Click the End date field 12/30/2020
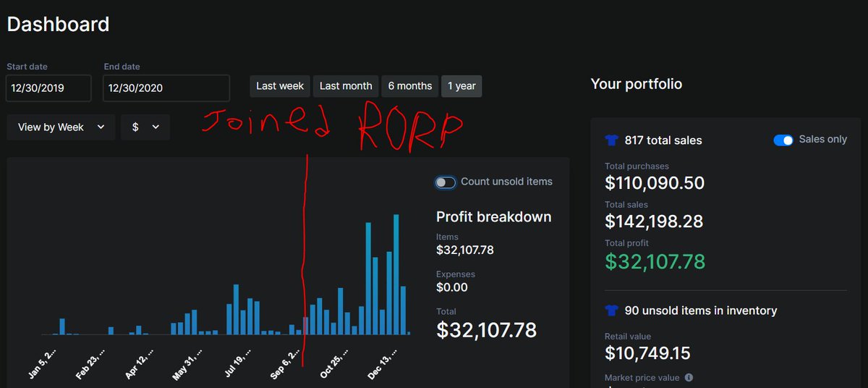This screenshot has width=868, height=388. (x=167, y=88)
